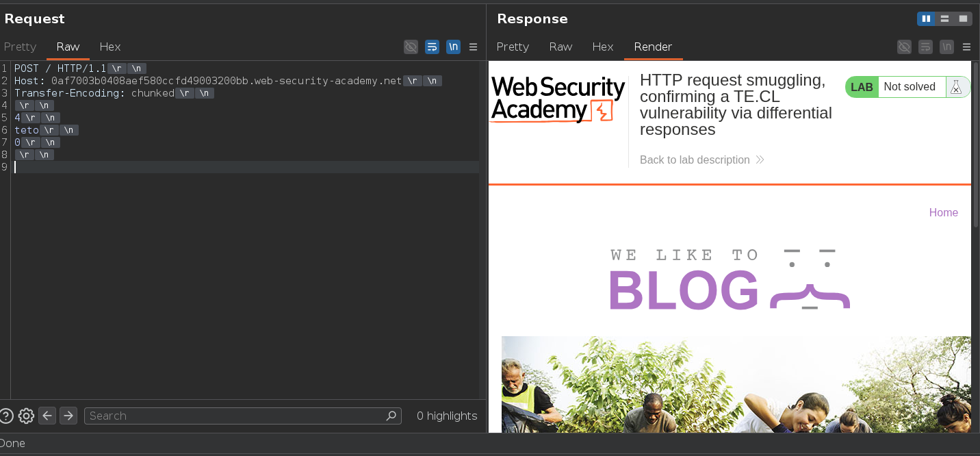980x456 pixels.
Task: Open the Request options hamburger menu
Action: (x=473, y=47)
